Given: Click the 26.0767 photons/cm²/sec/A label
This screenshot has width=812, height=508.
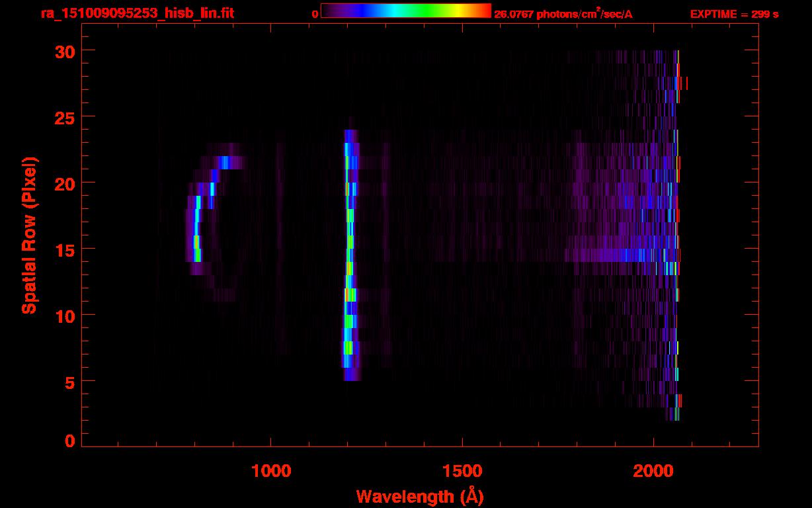Looking at the screenshot, I should 563,14.
